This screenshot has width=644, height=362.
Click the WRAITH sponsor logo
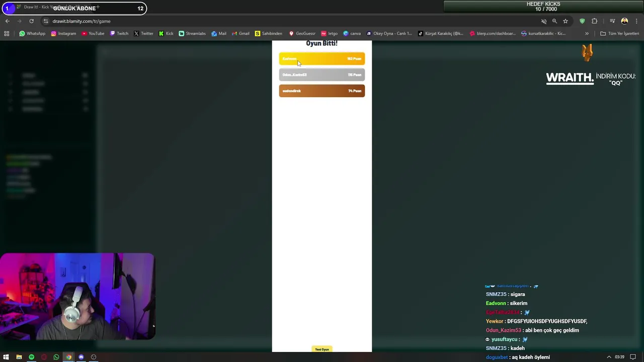(x=570, y=78)
